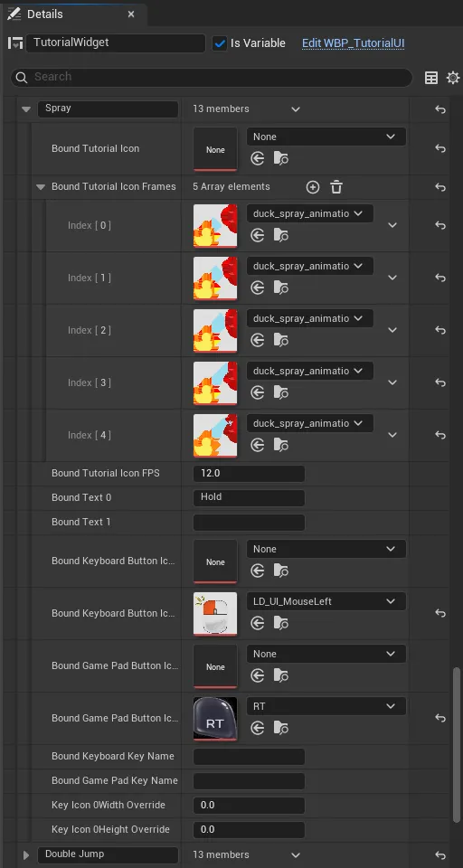Open Bound Game Pad Button None asset dropdown
Screen dimensions: 463x868
click(x=326, y=654)
